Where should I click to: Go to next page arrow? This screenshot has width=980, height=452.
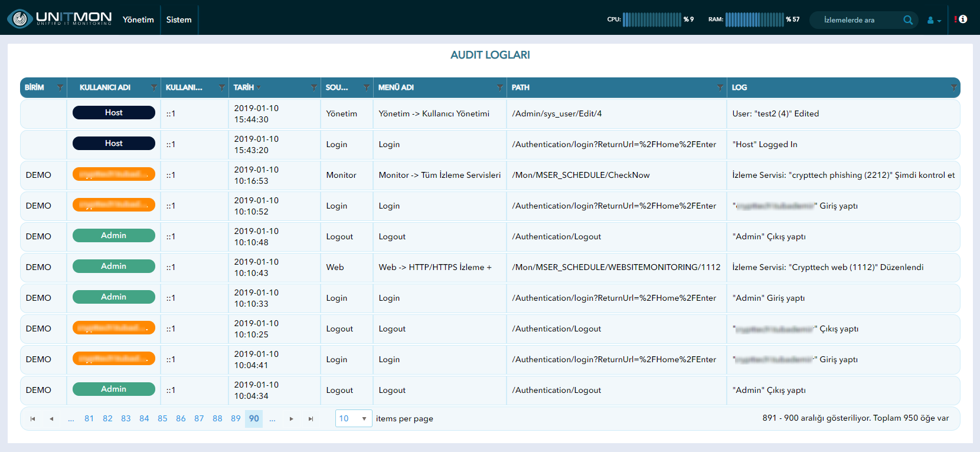coord(292,419)
